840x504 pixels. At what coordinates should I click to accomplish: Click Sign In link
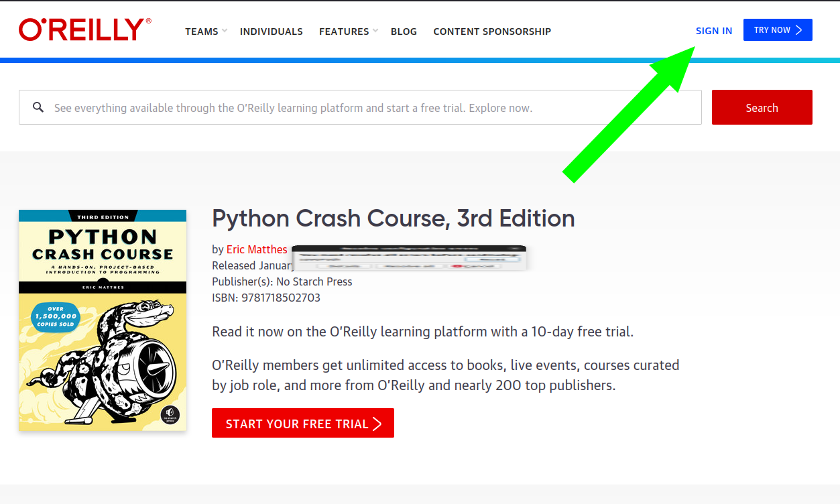click(714, 31)
